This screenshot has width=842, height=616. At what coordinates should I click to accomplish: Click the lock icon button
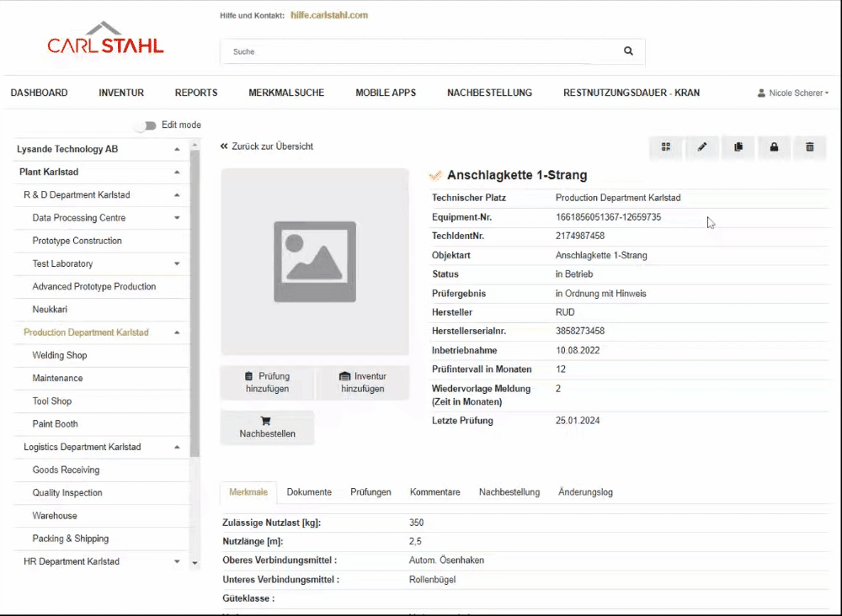(774, 147)
